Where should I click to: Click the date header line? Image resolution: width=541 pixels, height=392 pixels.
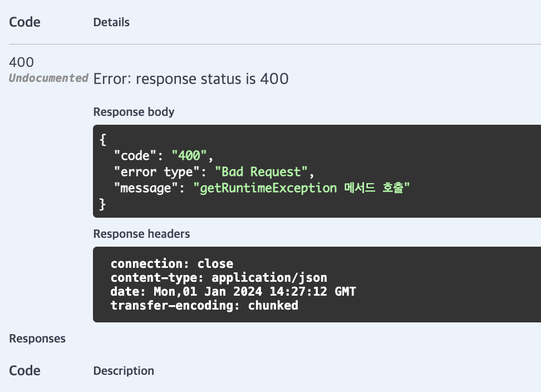[233, 292]
